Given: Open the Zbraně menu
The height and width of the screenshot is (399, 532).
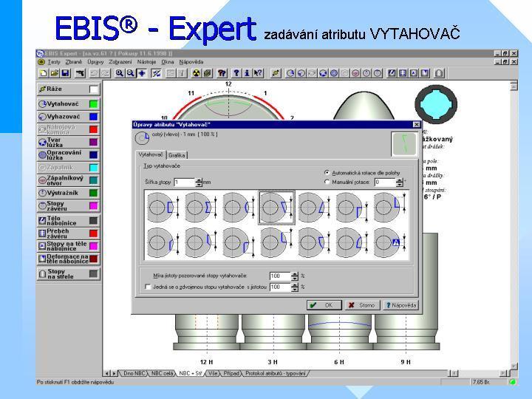Looking at the screenshot, I should tap(74, 62).
